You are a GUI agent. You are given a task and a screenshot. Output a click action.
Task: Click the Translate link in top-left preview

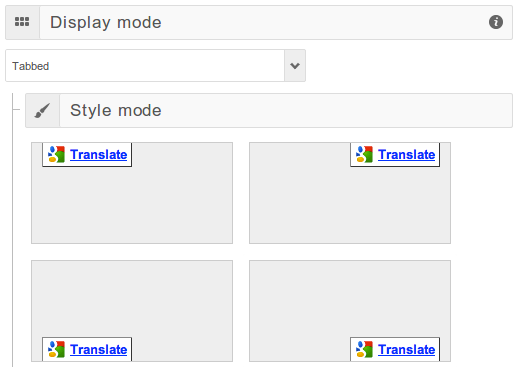click(x=99, y=155)
